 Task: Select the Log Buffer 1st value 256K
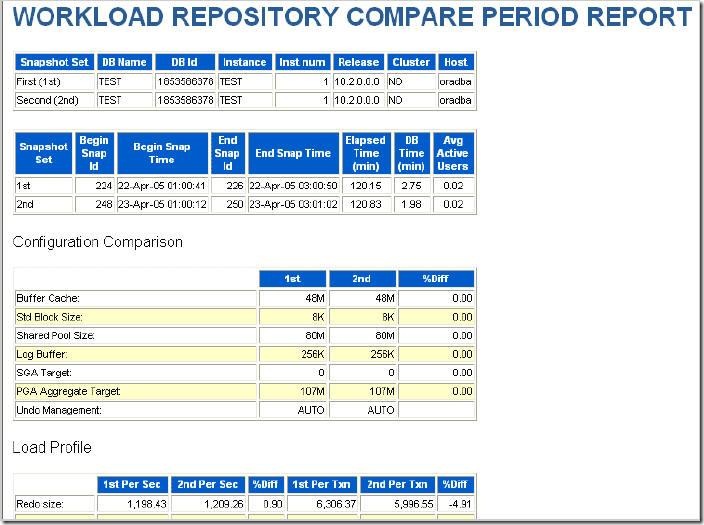click(x=292, y=354)
